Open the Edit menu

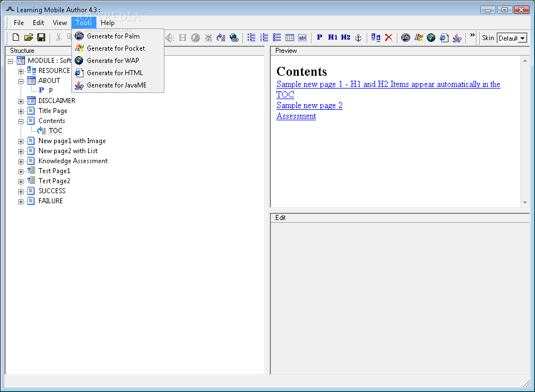38,23
